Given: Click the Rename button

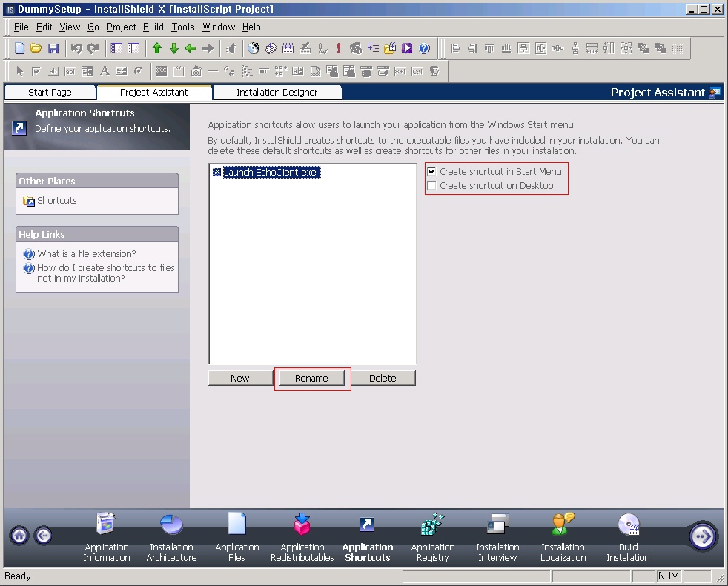Looking at the screenshot, I should pos(311,378).
